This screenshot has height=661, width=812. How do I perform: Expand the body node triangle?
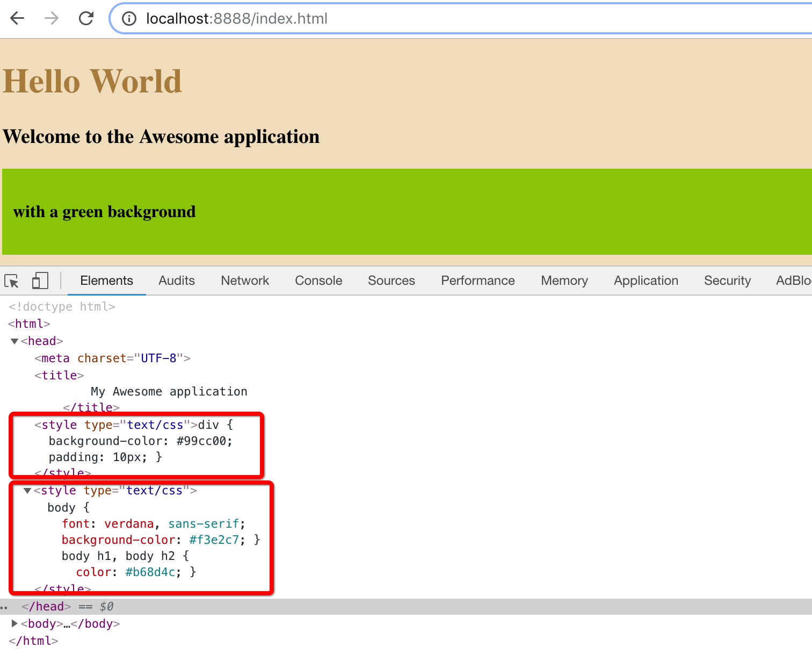15,624
